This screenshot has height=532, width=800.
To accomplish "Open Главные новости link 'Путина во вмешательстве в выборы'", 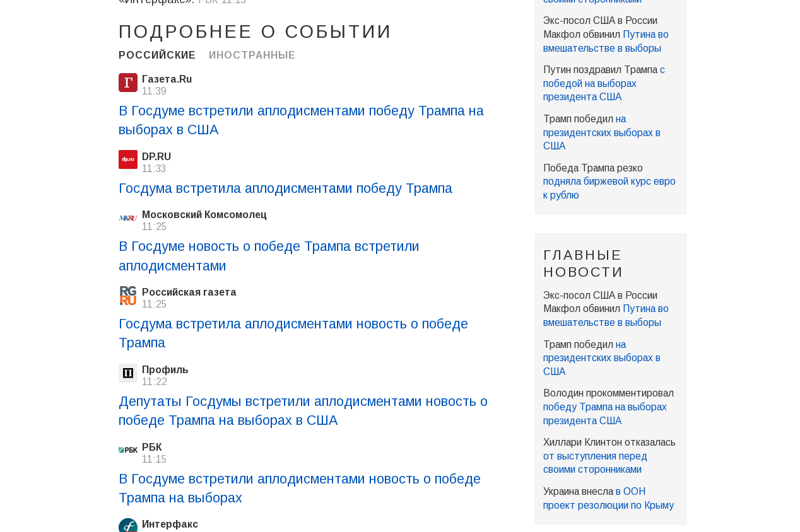I will coord(606,316).
